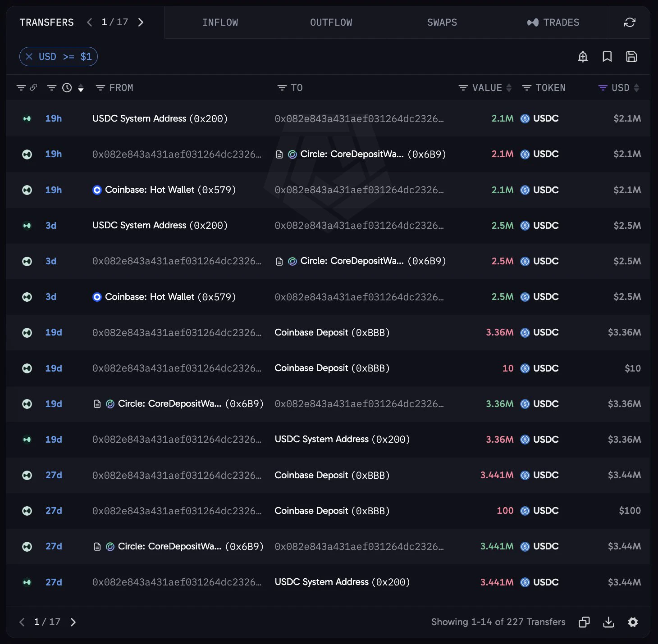Click the USDC token in the $100 row
The image size is (658, 644).
539,511
